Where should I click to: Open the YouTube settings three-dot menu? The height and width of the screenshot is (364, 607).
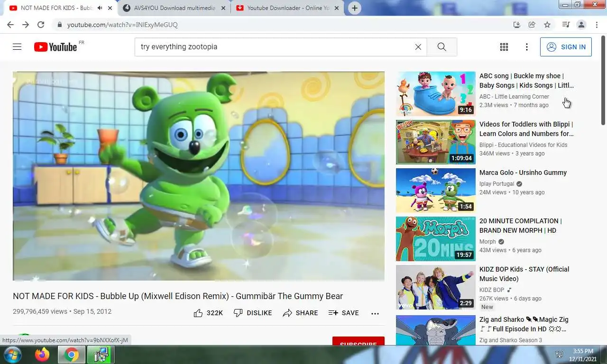click(x=526, y=47)
